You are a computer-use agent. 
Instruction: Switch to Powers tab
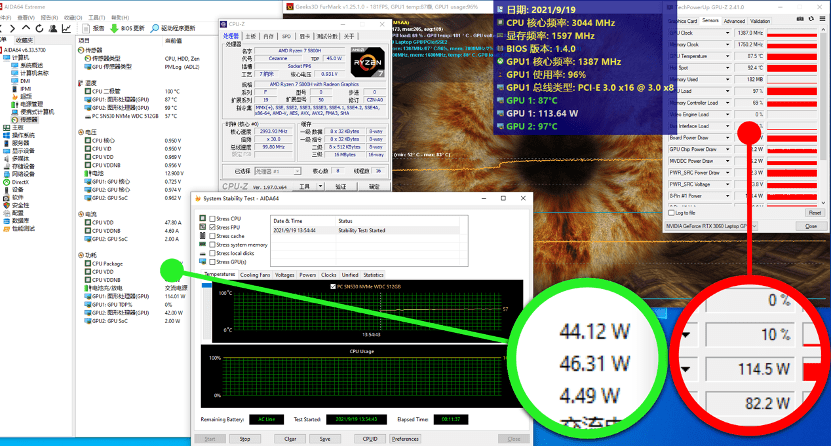click(x=307, y=275)
